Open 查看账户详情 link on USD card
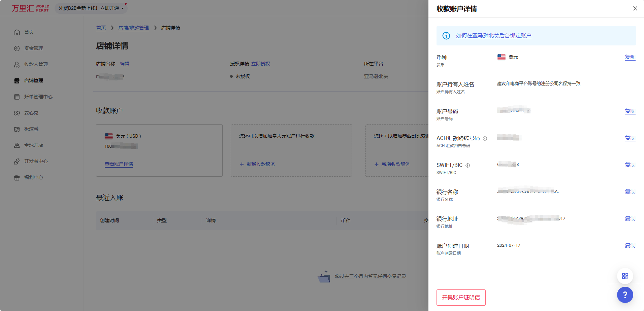Screen dimensions: 644x311 (x=119, y=164)
